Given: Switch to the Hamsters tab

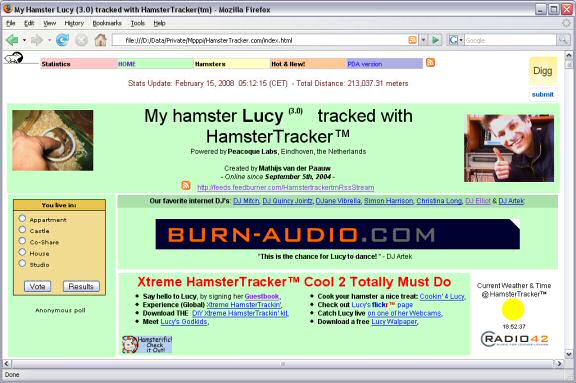Looking at the screenshot, I should pos(232,64).
